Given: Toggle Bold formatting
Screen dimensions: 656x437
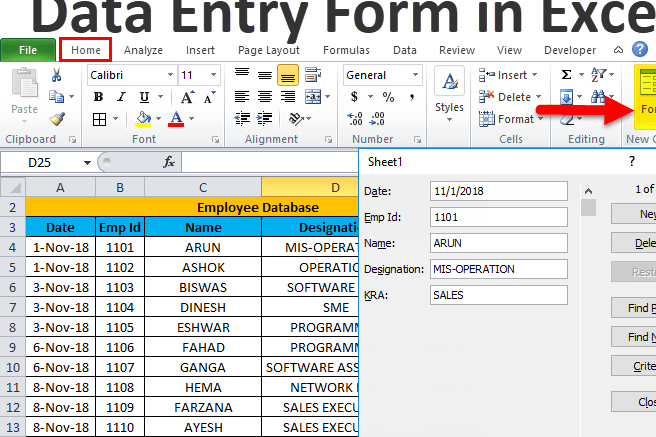Looking at the screenshot, I should [99, 97].
